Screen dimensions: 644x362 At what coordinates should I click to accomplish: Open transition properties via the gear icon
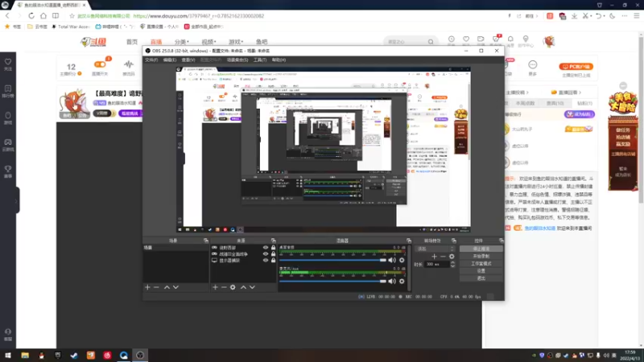[x=452, y=257]
